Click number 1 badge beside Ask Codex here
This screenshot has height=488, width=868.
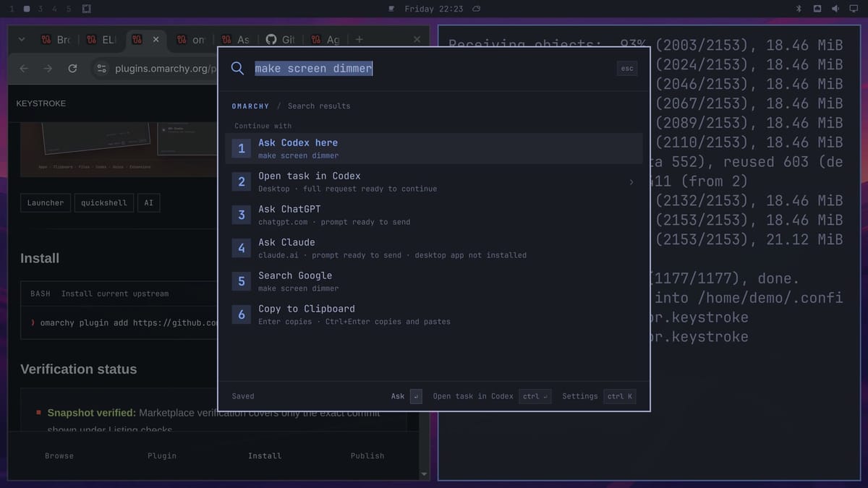[242, 148]
